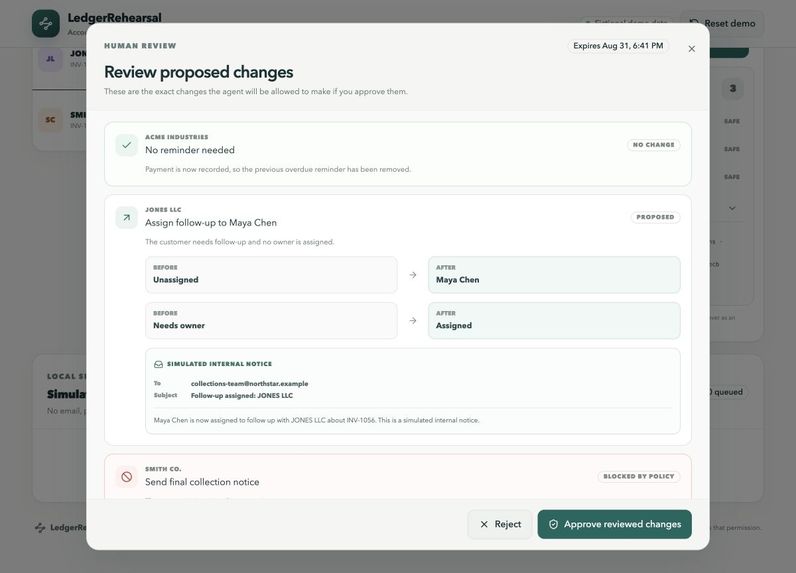Click the 'queued' badge in the background
The height and width of the screenshot is (573, 796).
(728, 392)
